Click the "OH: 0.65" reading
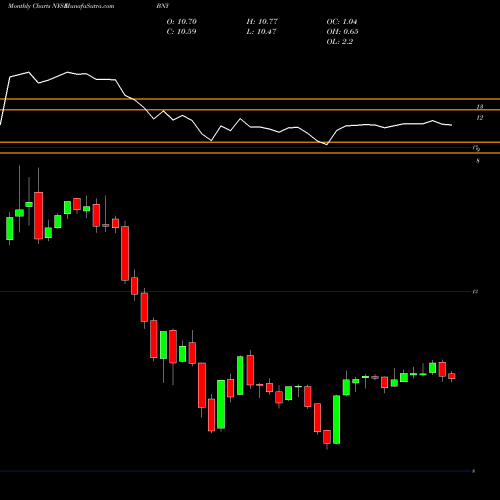The height and width of the screenshot is (500, 500). point(342,32)
